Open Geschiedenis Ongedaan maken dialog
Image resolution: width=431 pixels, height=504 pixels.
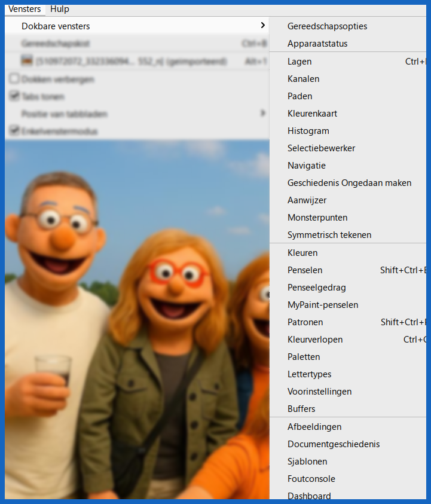[348, 183]
